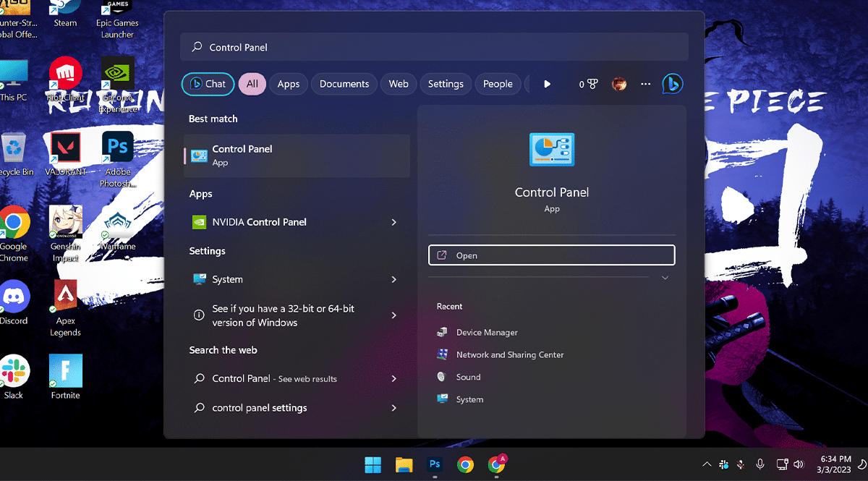The image size is (868, 481).
Task: Launch Photoshop from the taskbar
Action: 435,464
